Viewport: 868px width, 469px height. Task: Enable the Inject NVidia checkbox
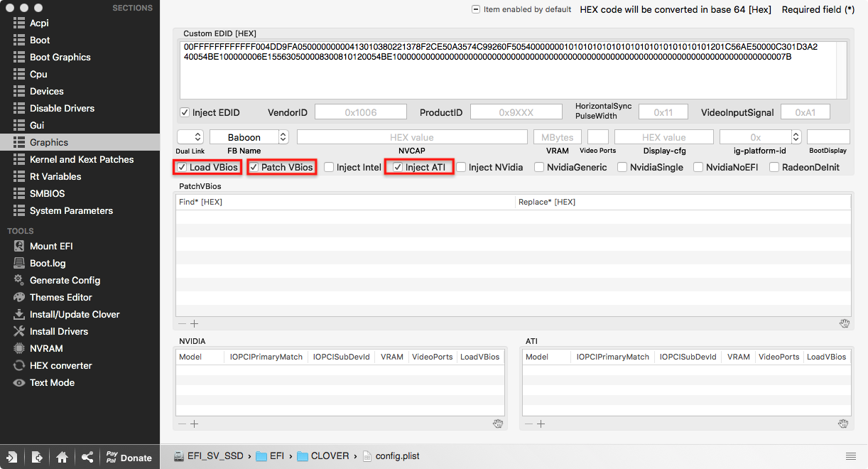point(462,167)
